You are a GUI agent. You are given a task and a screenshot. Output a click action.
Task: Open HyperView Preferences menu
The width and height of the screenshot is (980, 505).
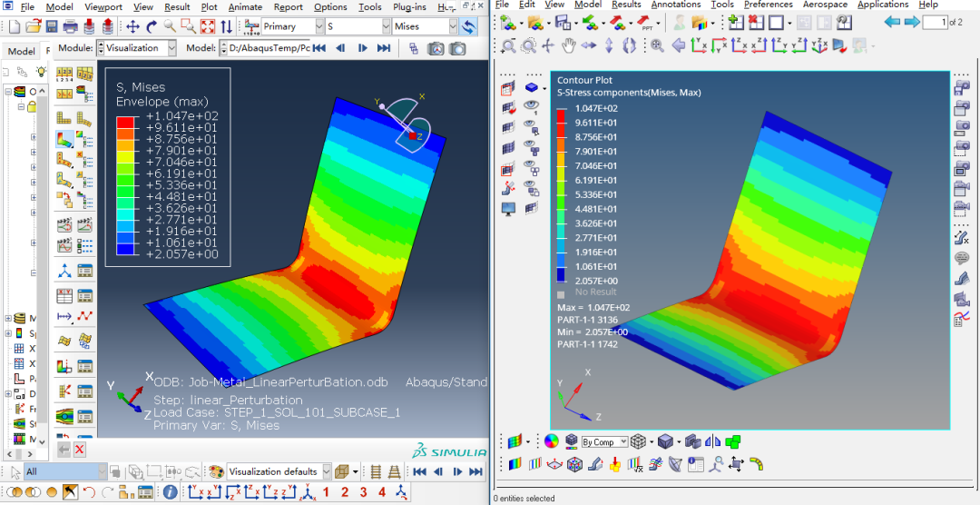[x=769, y=5]
